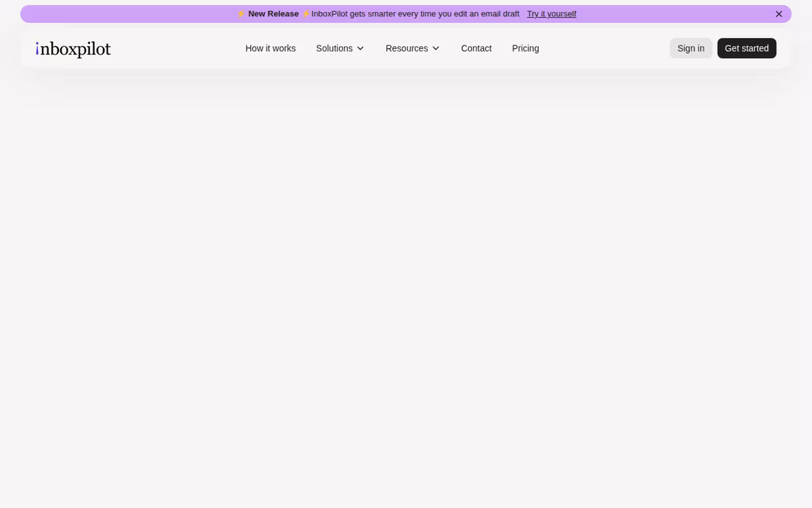
Task: Expand the Resources dropdown menu
Action: coord(412,48)
